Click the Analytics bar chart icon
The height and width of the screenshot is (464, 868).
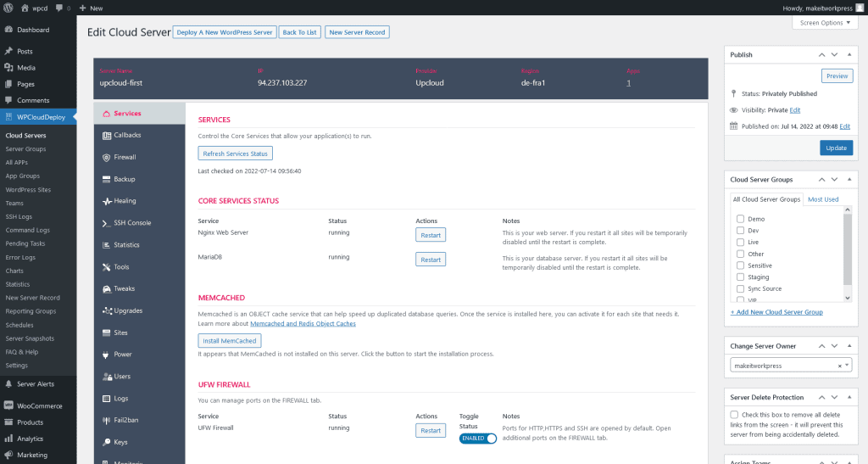pyautogui.click(x=8, y=439)
